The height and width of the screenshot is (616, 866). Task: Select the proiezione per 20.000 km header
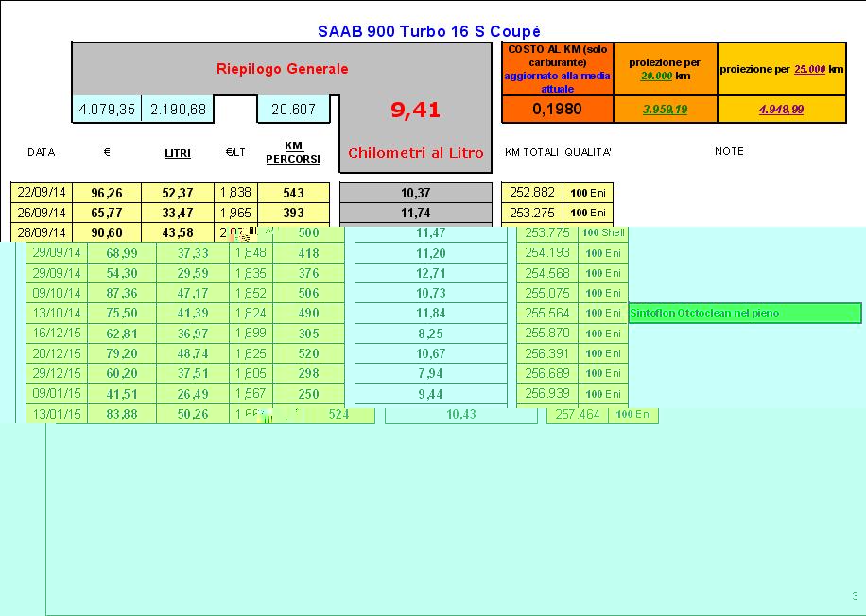pos(665,69)
